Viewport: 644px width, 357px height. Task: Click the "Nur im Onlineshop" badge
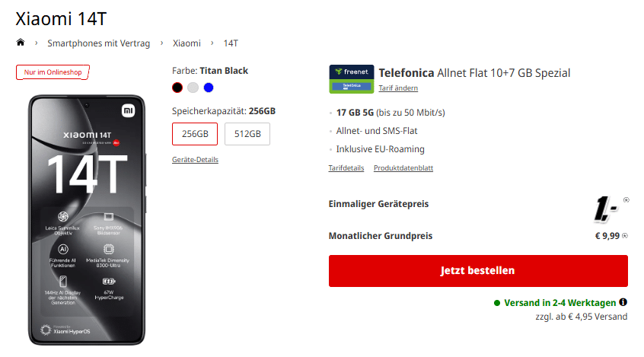coord(53,72)
